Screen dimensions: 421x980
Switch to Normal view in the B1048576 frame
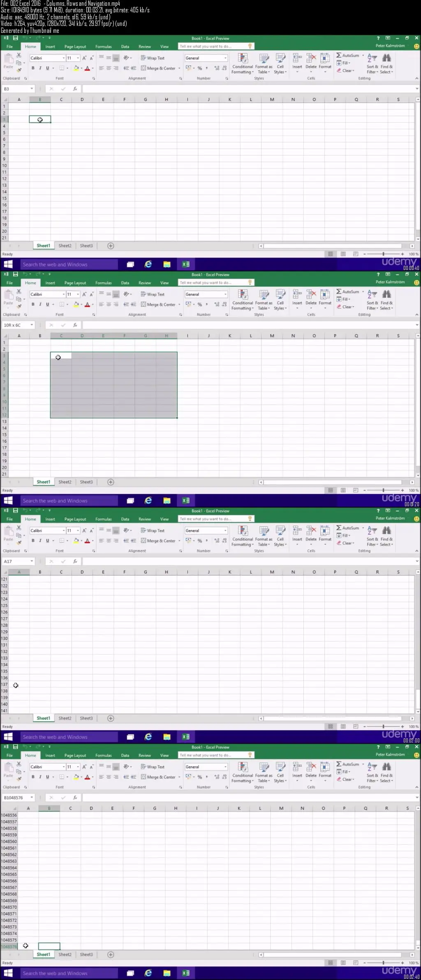[330, 963]
